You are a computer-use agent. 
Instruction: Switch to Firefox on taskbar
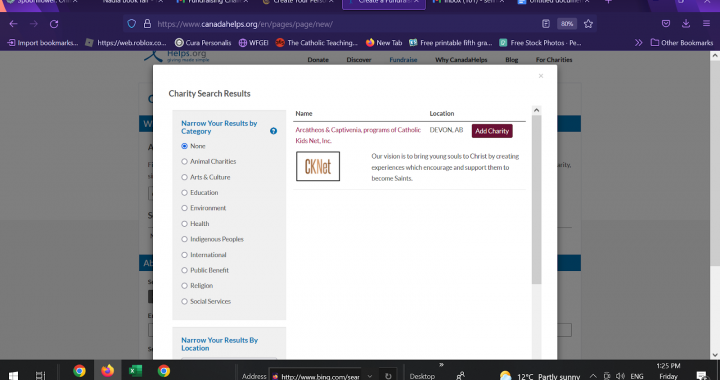pos(107,371)
